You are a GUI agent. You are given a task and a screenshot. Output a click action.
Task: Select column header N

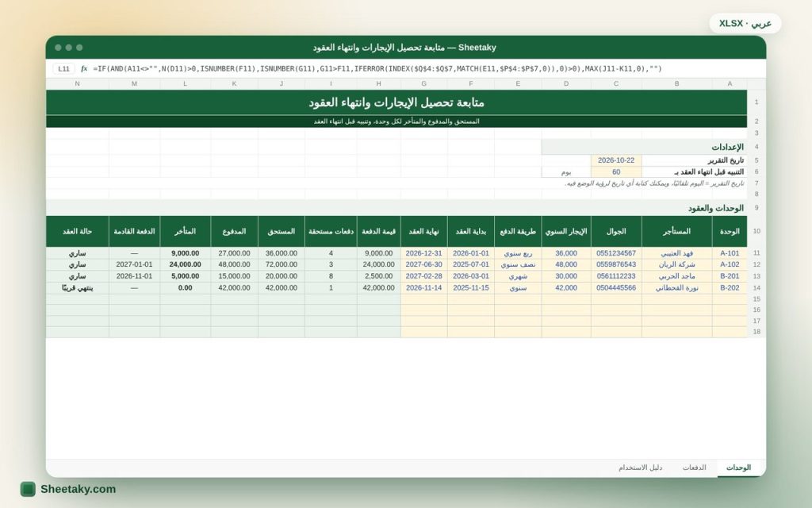point(77,83)
